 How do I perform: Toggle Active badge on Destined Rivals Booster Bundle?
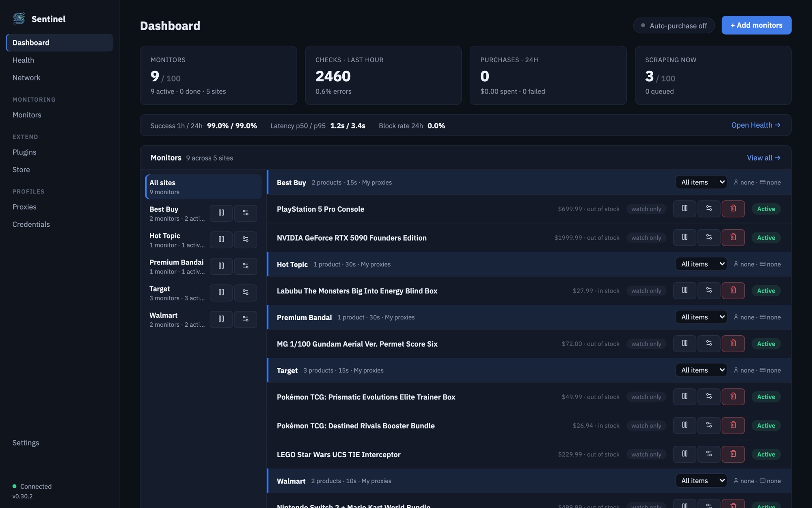[x=766, y=426]
